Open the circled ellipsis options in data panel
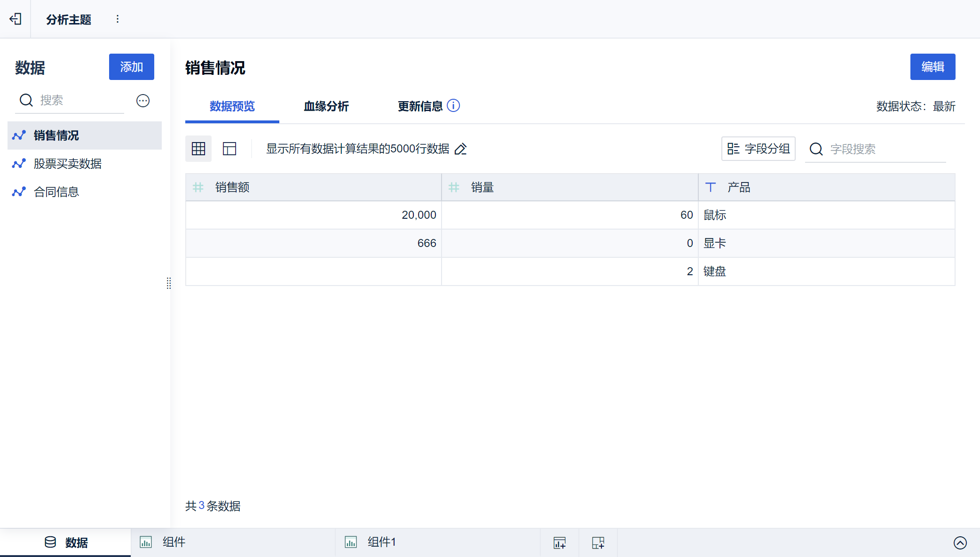The width and height of the screenshot is (980, 557). pos(143,101)
